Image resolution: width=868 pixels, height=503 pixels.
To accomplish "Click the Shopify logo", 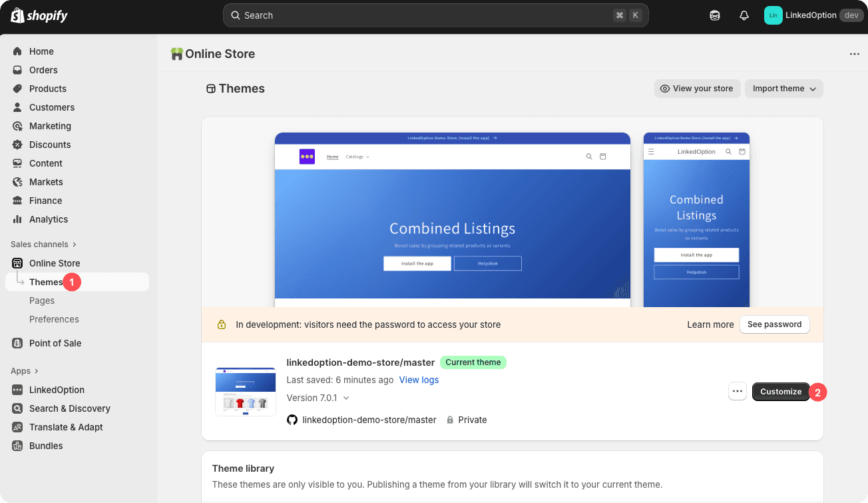I will [39, 15].
